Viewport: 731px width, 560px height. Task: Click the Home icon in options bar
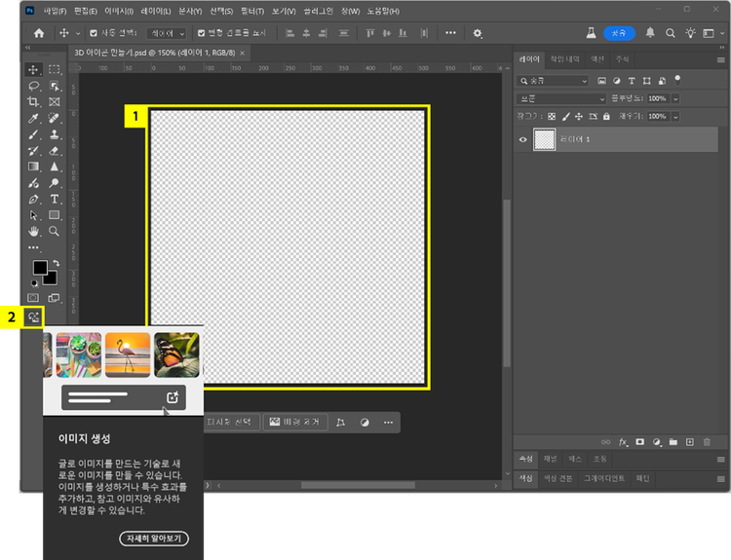39,33
